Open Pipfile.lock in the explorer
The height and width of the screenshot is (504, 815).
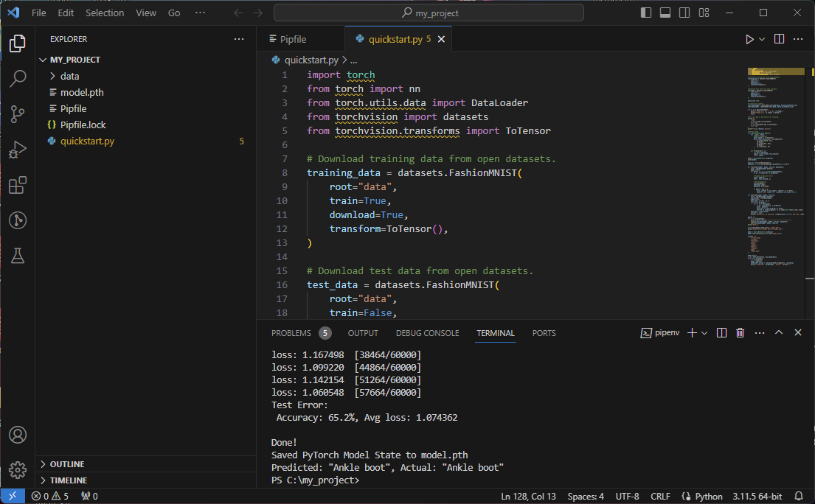tap(83, 125)
